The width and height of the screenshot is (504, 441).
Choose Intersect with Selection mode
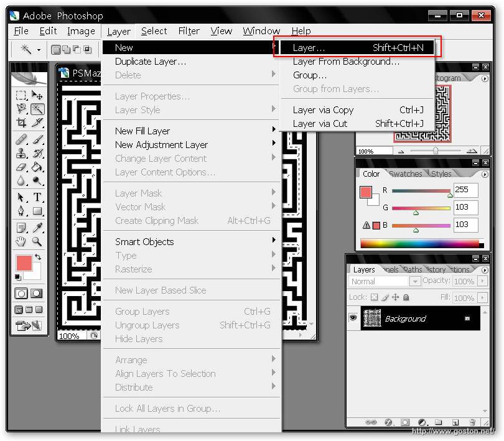[x=88, y=50]
